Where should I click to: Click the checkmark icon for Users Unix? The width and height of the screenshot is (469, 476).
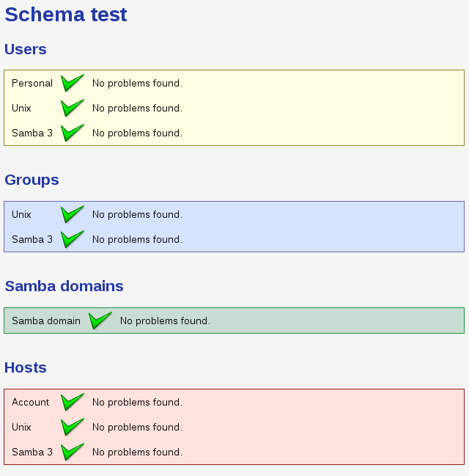[72, 108]
